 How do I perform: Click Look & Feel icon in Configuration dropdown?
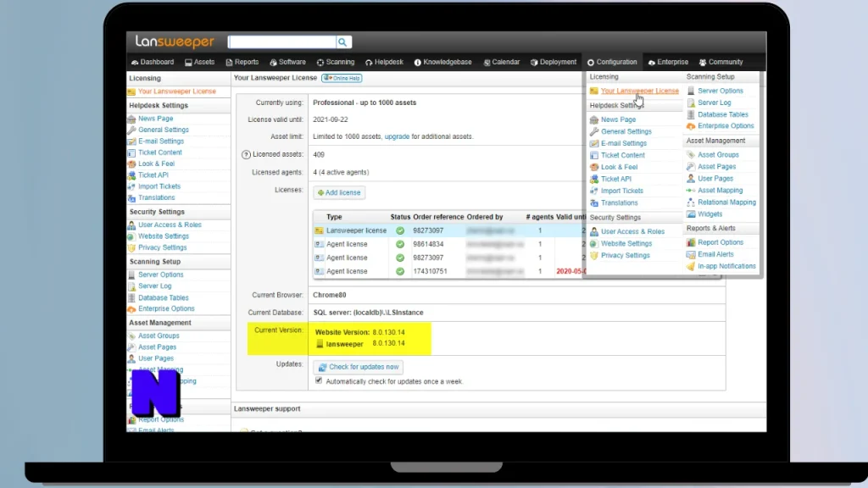pos(594,167)
